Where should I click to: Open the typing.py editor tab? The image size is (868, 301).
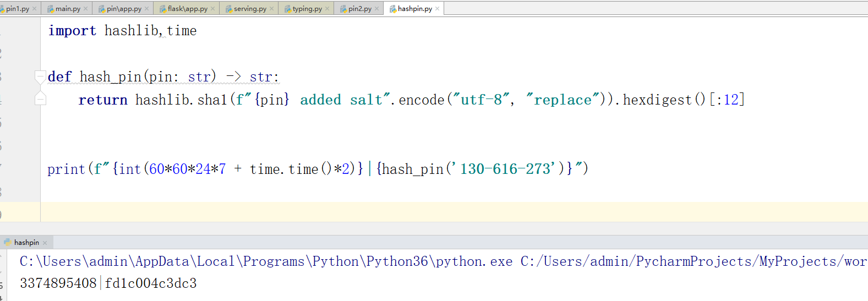(307, 9)
